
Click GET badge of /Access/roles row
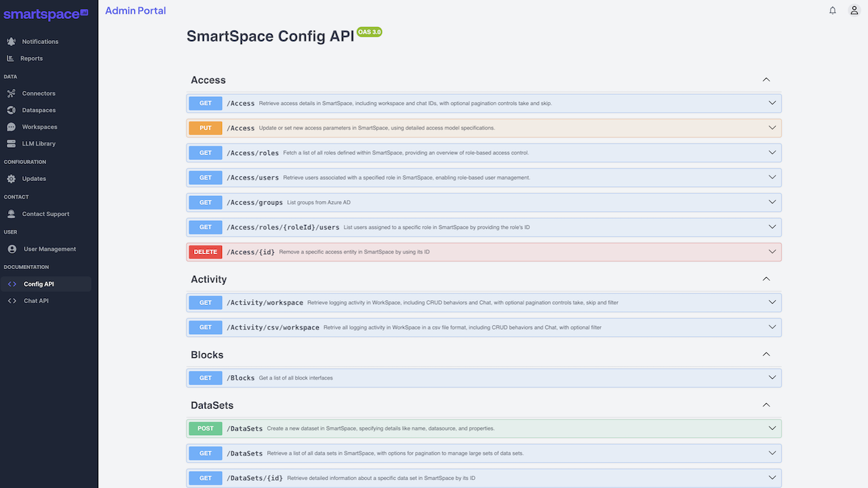(205, 152)
